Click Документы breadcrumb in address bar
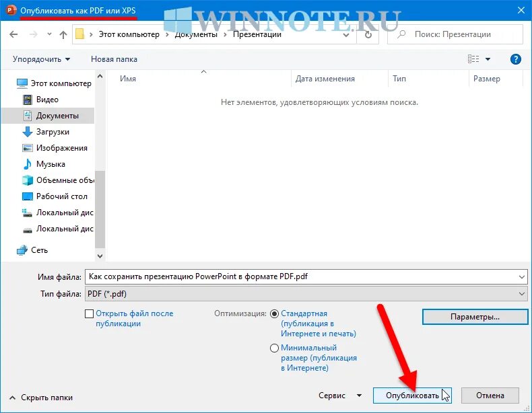 [196, 34]
